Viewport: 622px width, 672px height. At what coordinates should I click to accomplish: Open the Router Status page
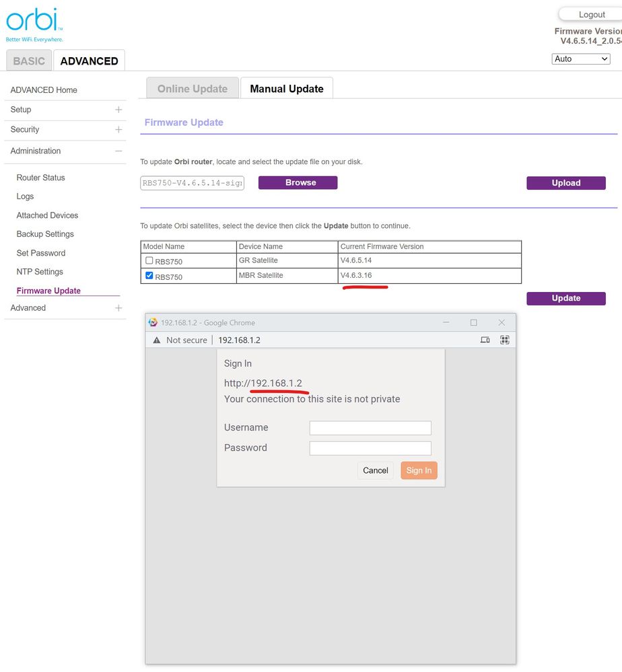click(x=39, y=177)
